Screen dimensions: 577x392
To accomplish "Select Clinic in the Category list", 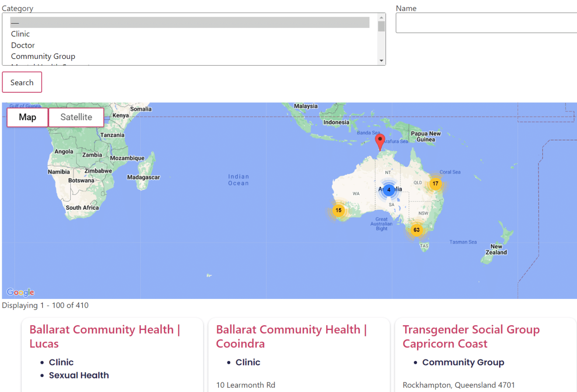I will click(x=20, y=34).
